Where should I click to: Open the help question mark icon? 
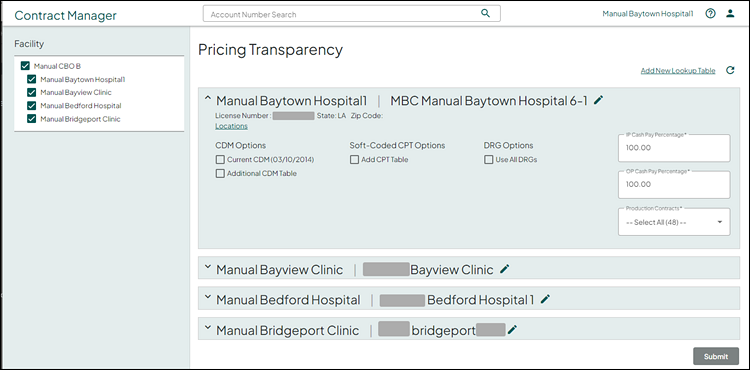point(710,14)
